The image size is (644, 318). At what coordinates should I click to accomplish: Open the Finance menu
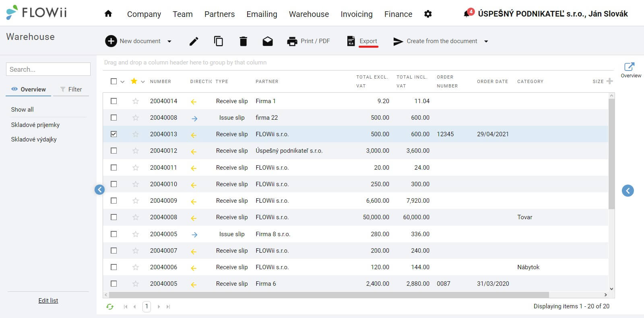click(398, 14)
